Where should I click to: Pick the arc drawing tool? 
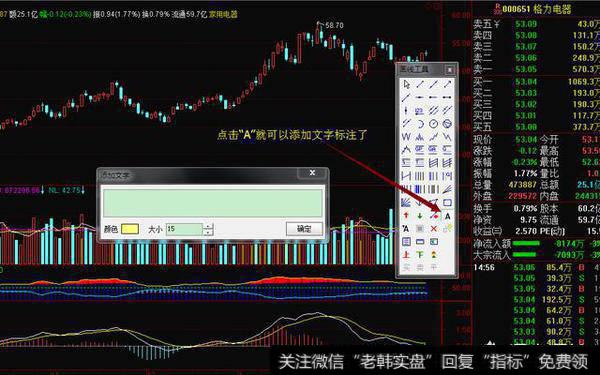click(420, 124)
